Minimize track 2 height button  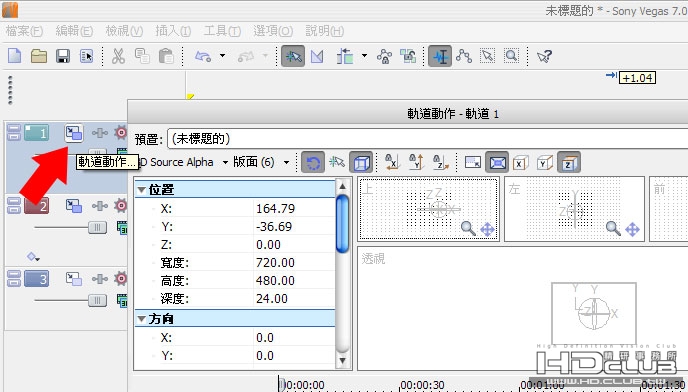[14, 202]
